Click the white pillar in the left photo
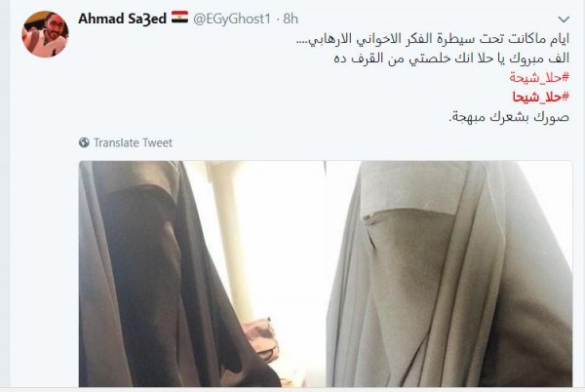The height and width of the screenshot is (392, 585). [230, 239]
